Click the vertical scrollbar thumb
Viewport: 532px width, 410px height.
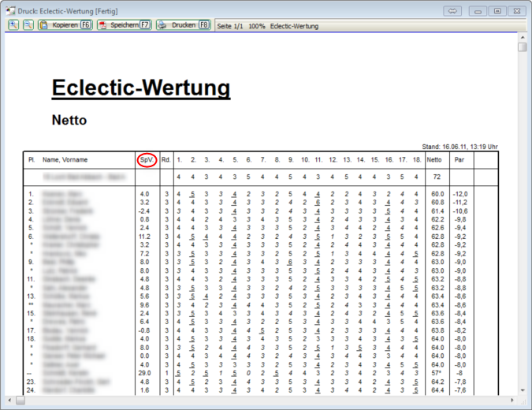pyautogui.click(x=523, y=47)
